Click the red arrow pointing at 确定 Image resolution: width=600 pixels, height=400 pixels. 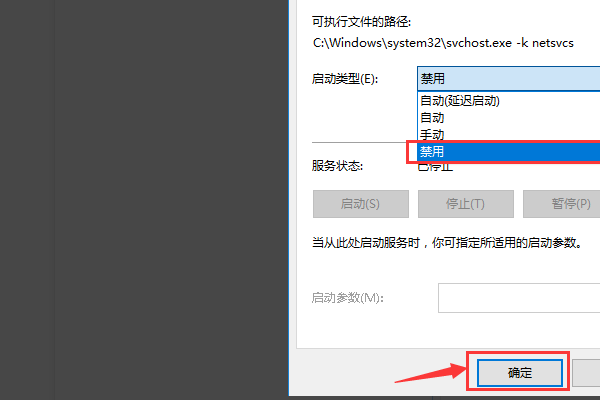(430, 373)
